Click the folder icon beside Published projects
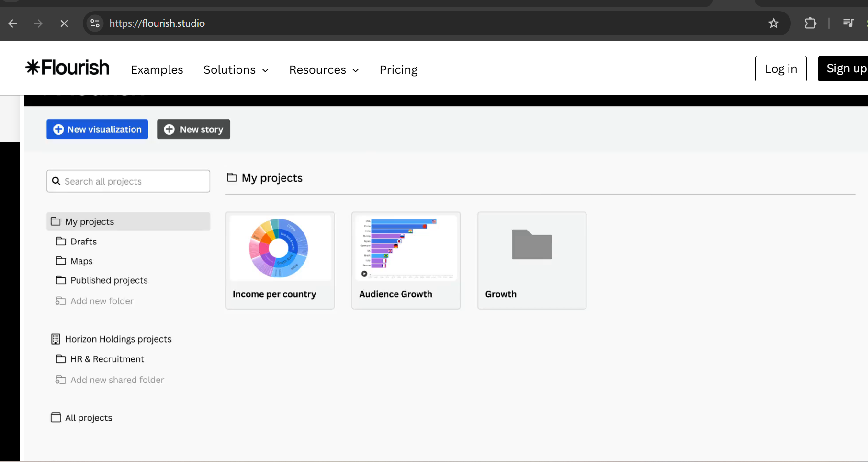The height and width of the screenshot is (462, 868). tap(61, 280)
